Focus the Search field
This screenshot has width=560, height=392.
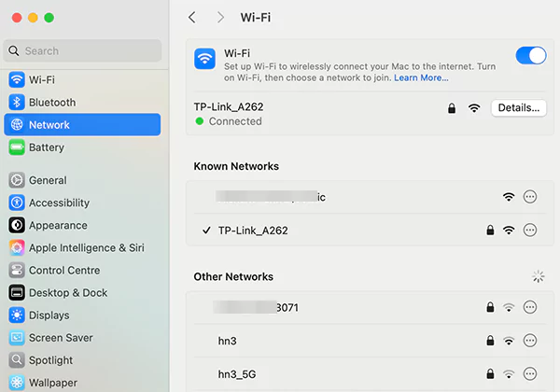pyautogui.click(x=82, y=50)
